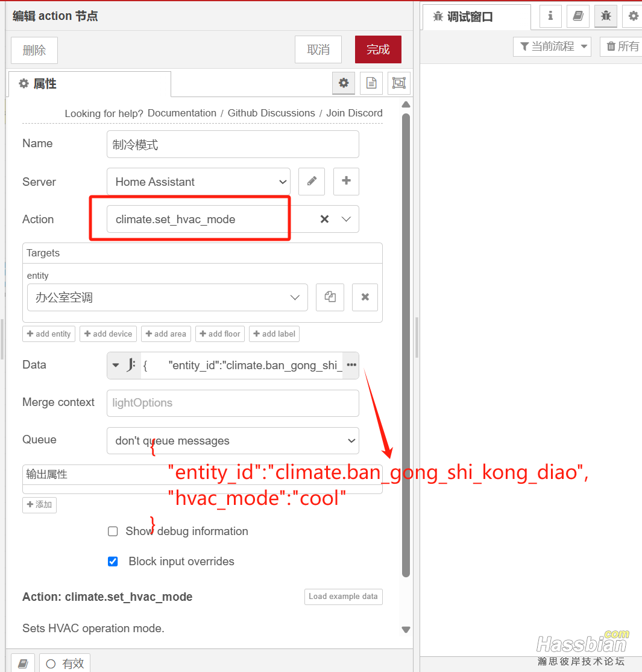Open the Documentation help link
The height and width of the screenshot is (672, 642).
click(181, 113)
